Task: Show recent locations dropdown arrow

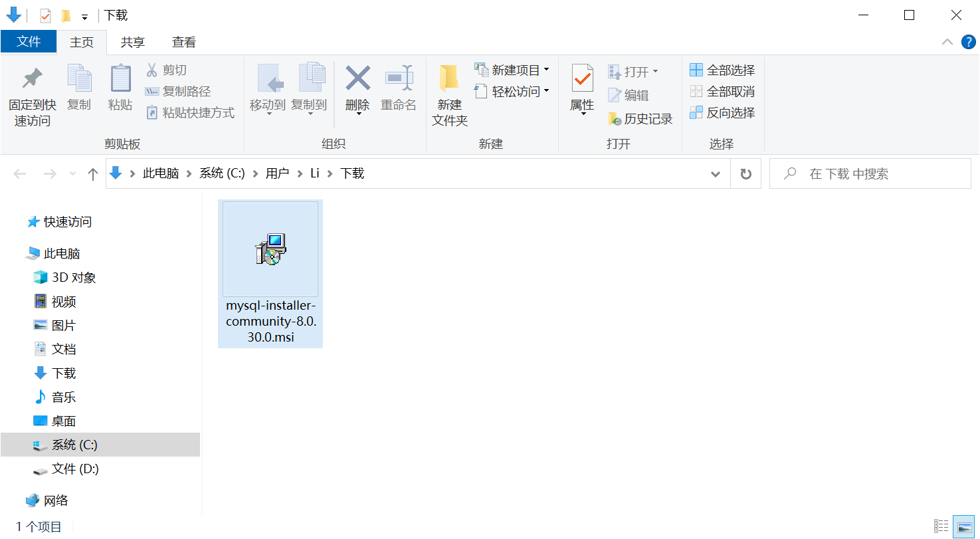Action: tap(72, 174)
